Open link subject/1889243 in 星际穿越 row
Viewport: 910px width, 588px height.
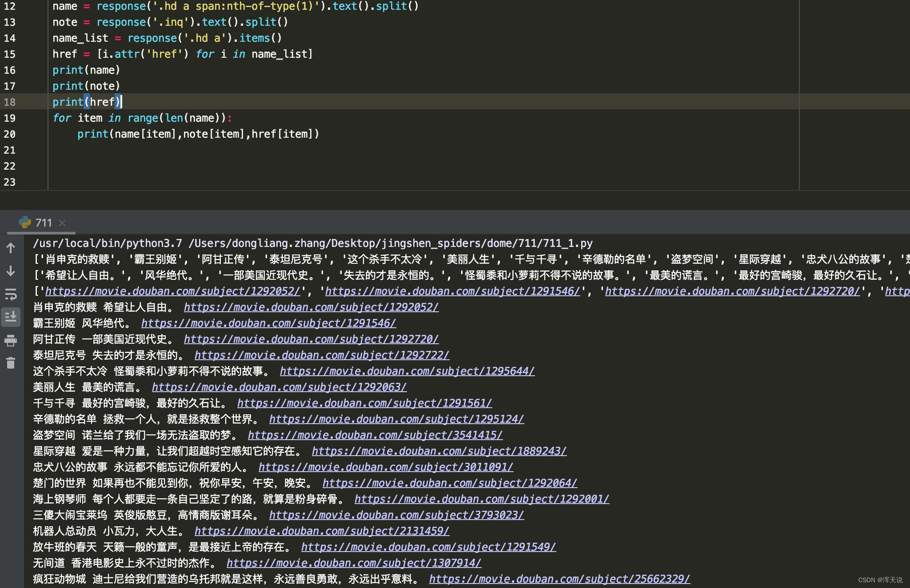click(439, 451)
